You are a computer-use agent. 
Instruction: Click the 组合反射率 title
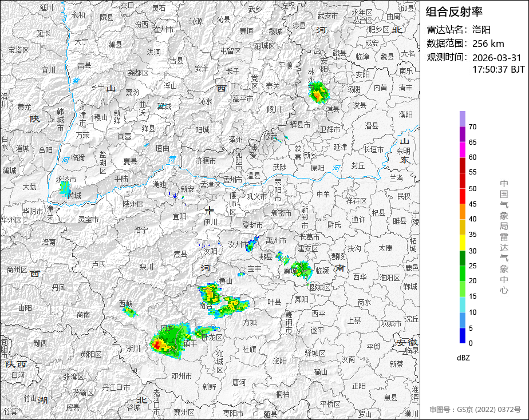454,12
